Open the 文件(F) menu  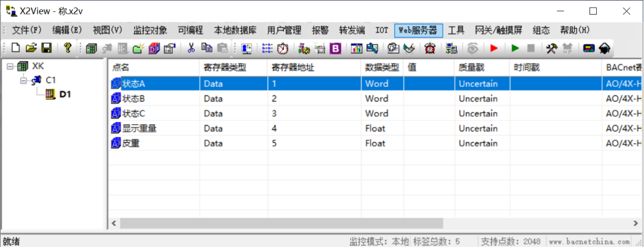27,30
